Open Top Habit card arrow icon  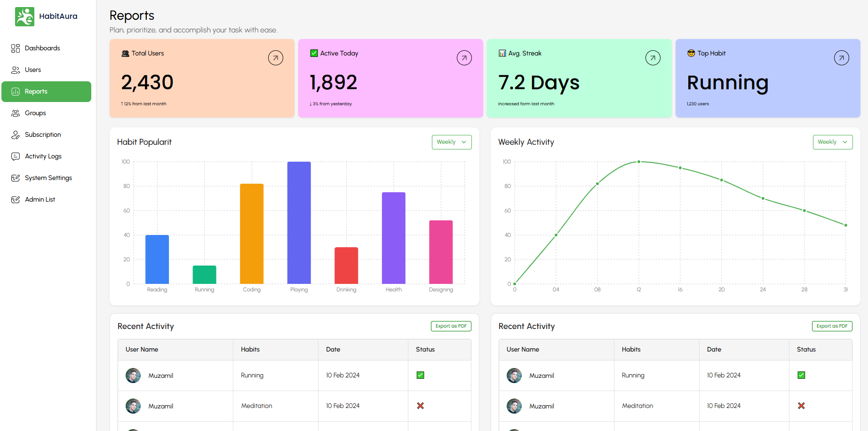[842, 58]
